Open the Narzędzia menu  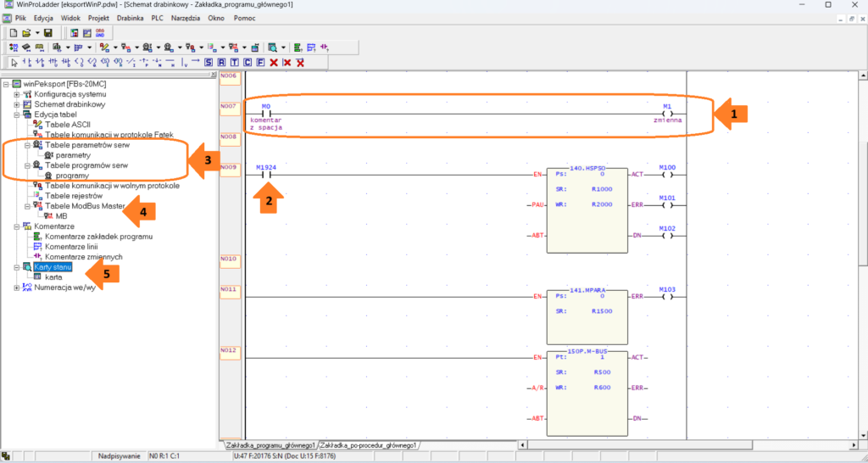point(186,19)
